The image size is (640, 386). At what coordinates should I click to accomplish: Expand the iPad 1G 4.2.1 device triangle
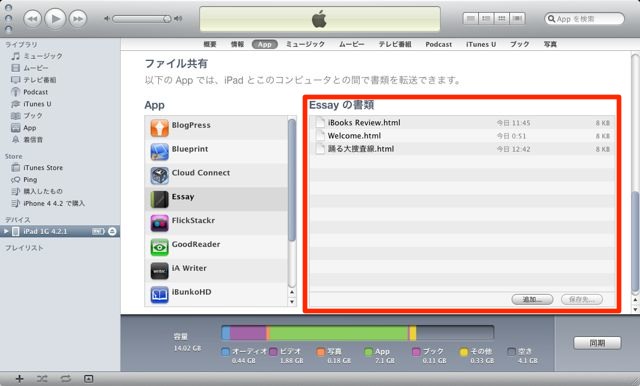pyautogui.click(x=6, y=231)
